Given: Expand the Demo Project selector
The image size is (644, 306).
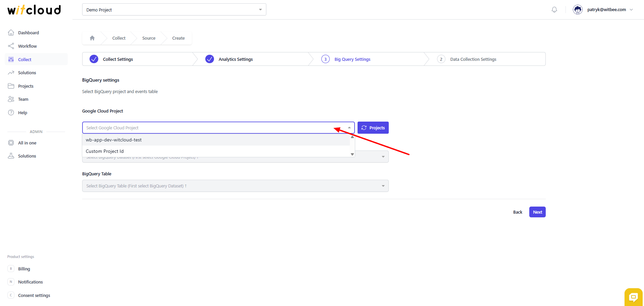Looking at the screenshot, I should pyautogui.click(x=174, y=10).
